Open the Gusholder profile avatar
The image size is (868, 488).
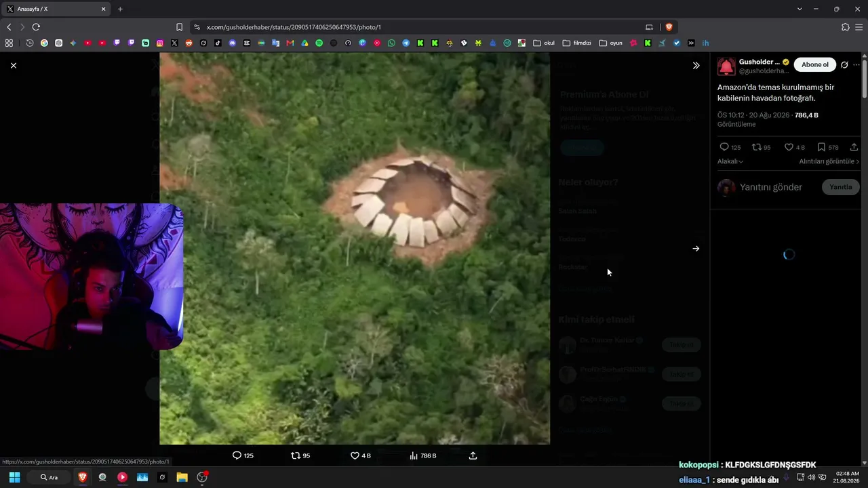tap(726, 66)
